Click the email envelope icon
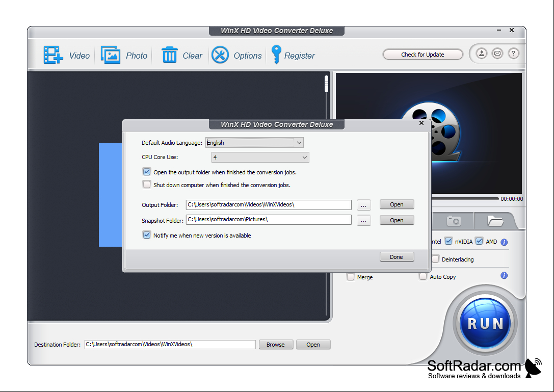Screen dimensions: 554x392 [x=497, y=54]
